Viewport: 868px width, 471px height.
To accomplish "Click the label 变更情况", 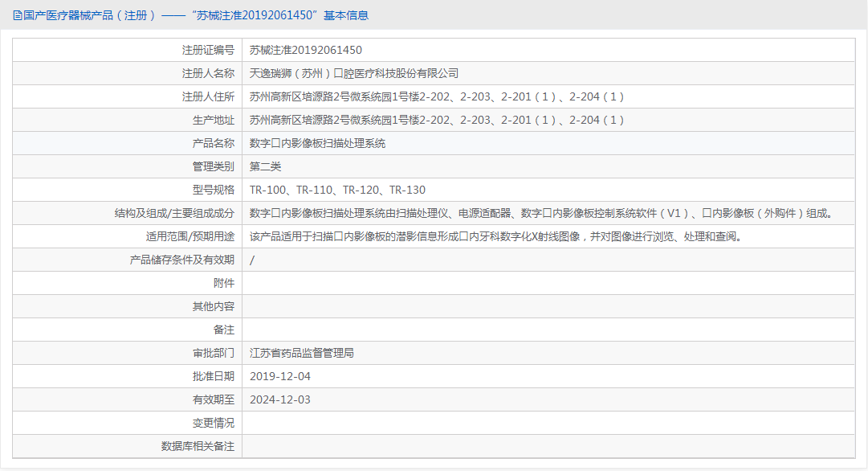I will click(x=214, y=423).
